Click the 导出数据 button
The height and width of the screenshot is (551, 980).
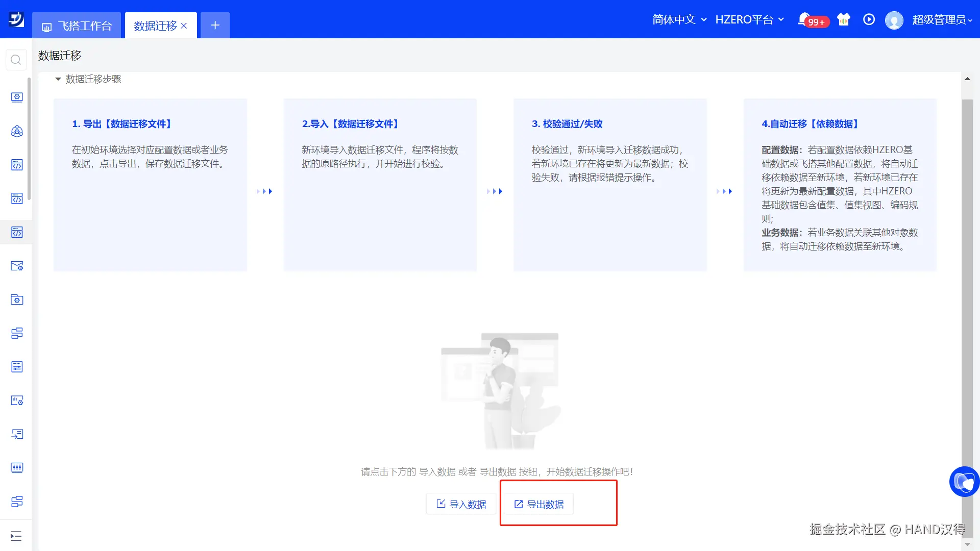point(539,504)
